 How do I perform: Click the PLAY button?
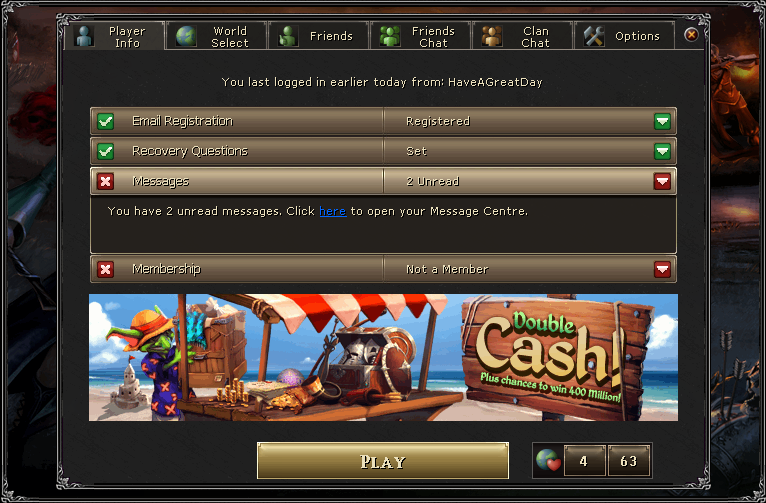[383, 461]
